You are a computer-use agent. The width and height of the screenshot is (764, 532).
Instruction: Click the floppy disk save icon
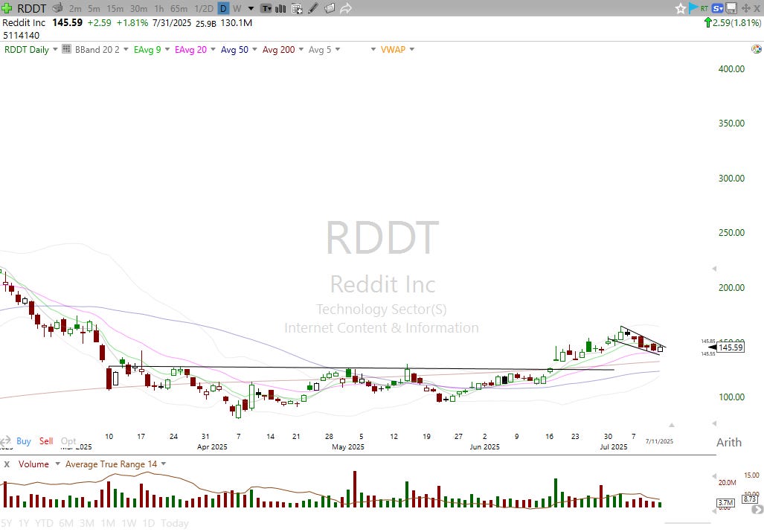pyautogui.click(x=731, y=8)
